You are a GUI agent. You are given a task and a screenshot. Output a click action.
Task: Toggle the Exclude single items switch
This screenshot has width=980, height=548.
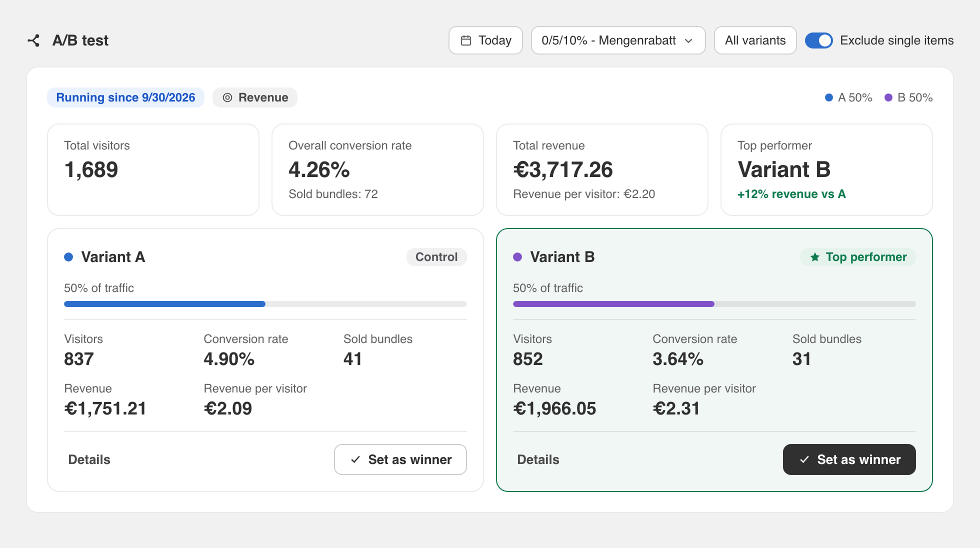[819, 40]
